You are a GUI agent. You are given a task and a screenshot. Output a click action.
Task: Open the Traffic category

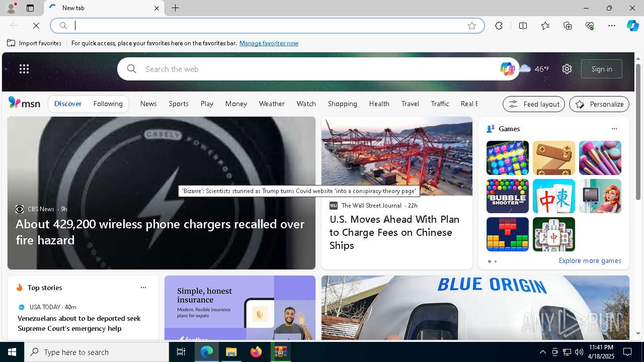pos(440,104)
